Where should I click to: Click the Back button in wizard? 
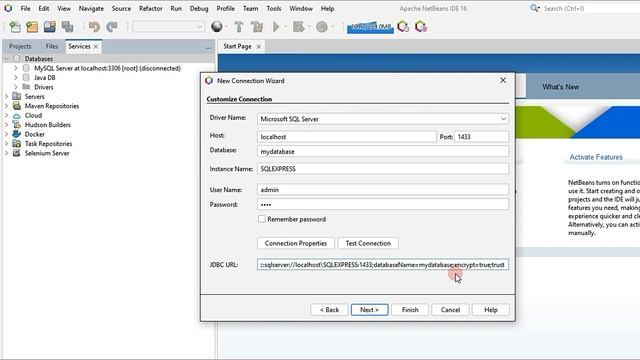pyautogui.click(x=329, y=310)
